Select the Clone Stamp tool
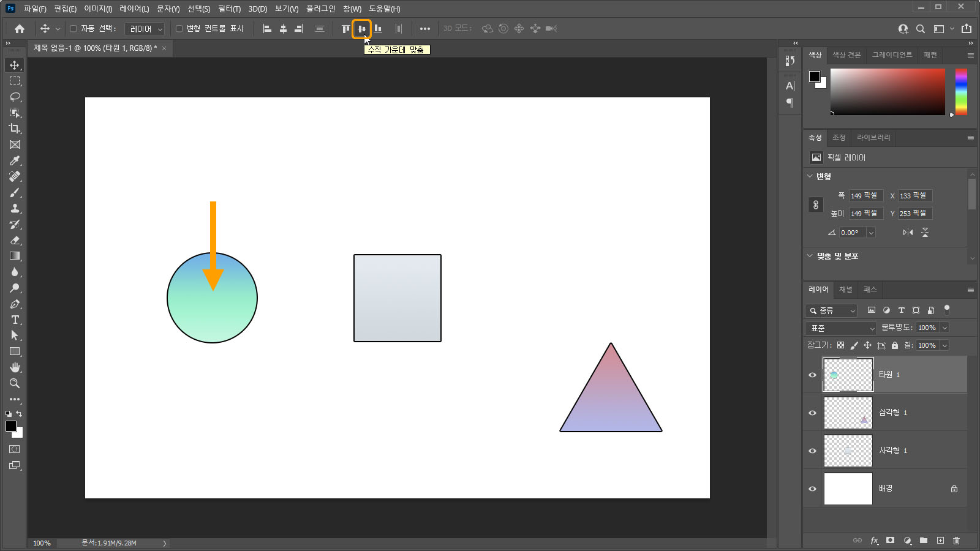980x551 pixels. [x=15, y=208]
